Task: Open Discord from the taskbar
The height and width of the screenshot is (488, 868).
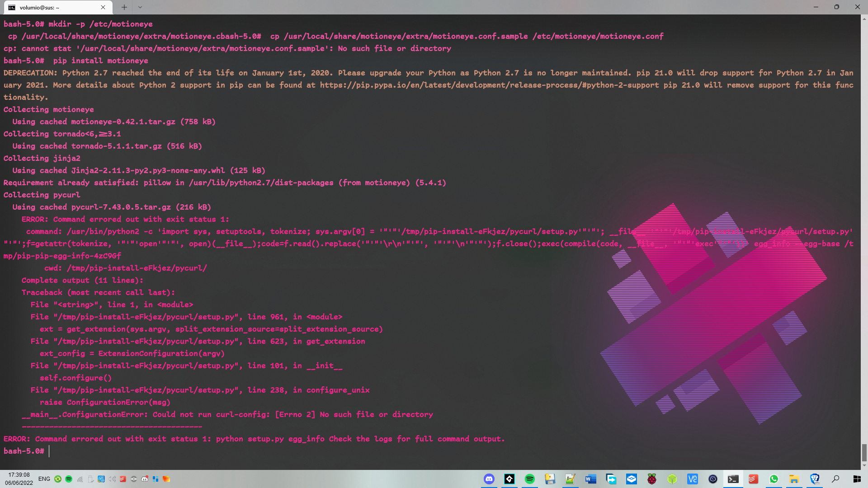Action: (x=489, y=479)
